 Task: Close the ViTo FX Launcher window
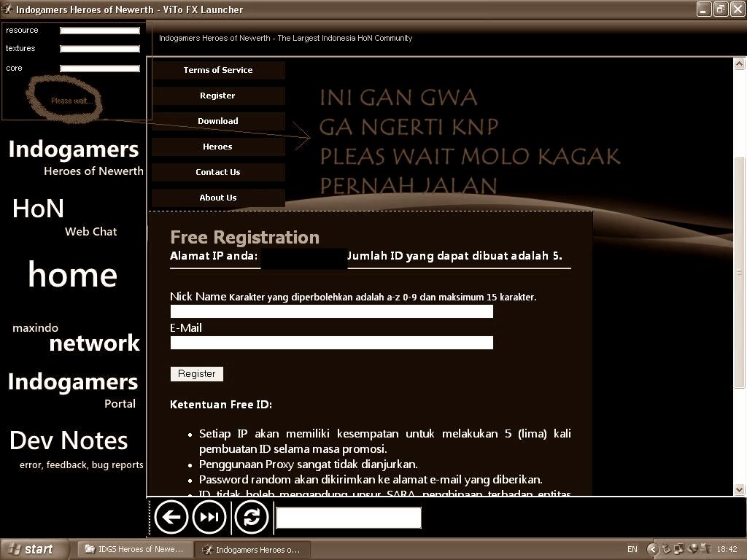pyautogui.click(x=738, y=9)
